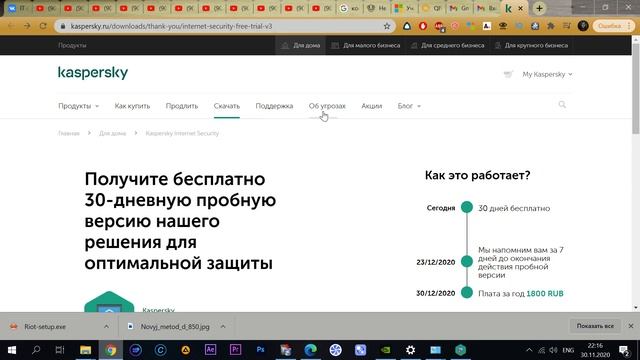
Task: Click the 1800 RUB price link
Action: coord(544,293)
